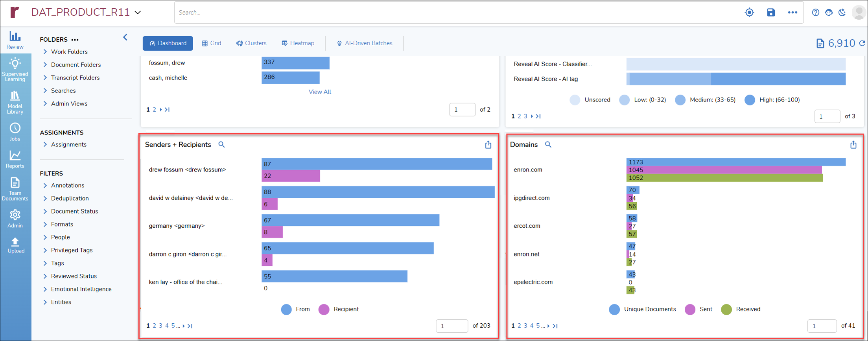Click the target crosshair icon in search bar
The width and height of the screenshot is (868, 341).
(x=750, y=12)
